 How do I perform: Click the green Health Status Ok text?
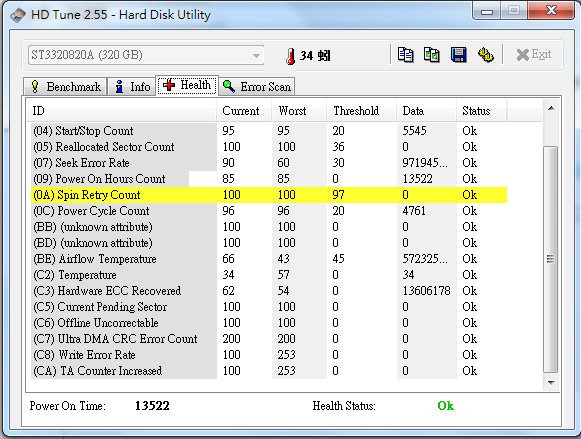tap(445, 406)
